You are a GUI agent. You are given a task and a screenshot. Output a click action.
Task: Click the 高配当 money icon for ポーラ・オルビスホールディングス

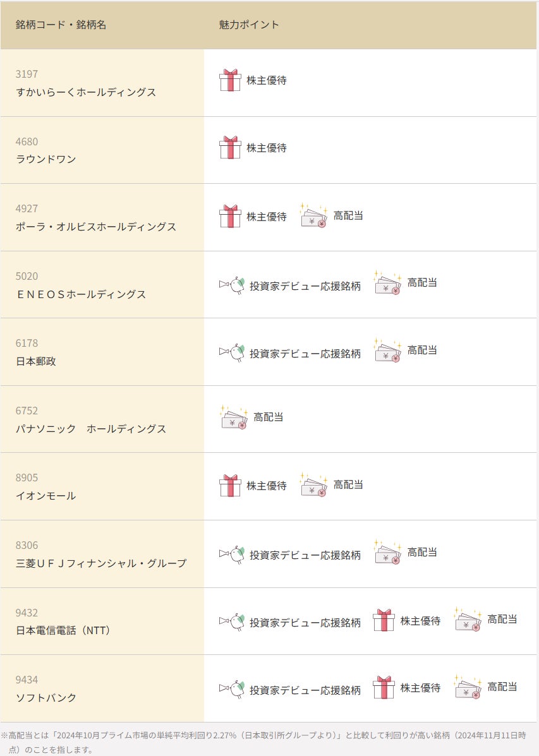[x=313, y=215]
